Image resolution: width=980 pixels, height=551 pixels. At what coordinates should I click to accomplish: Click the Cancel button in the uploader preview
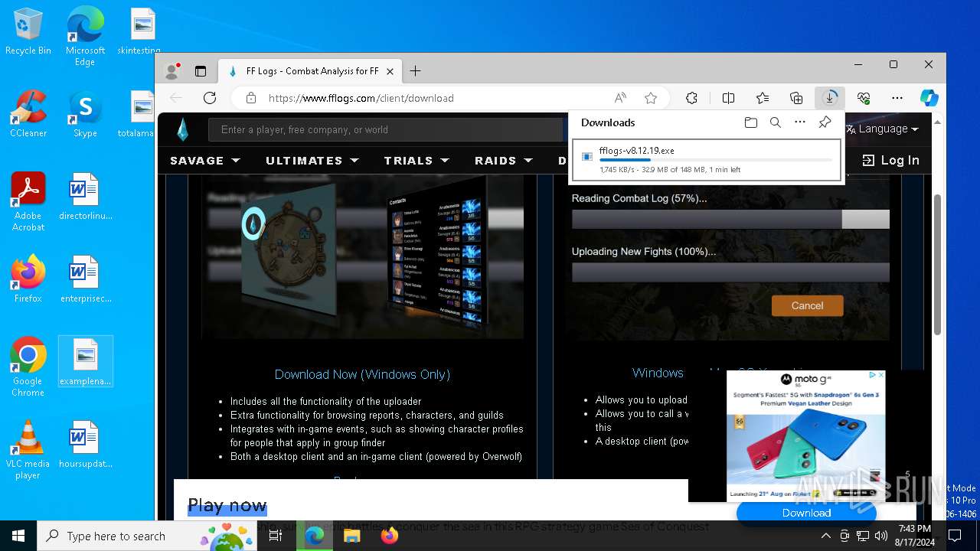[x=807, y=305]
